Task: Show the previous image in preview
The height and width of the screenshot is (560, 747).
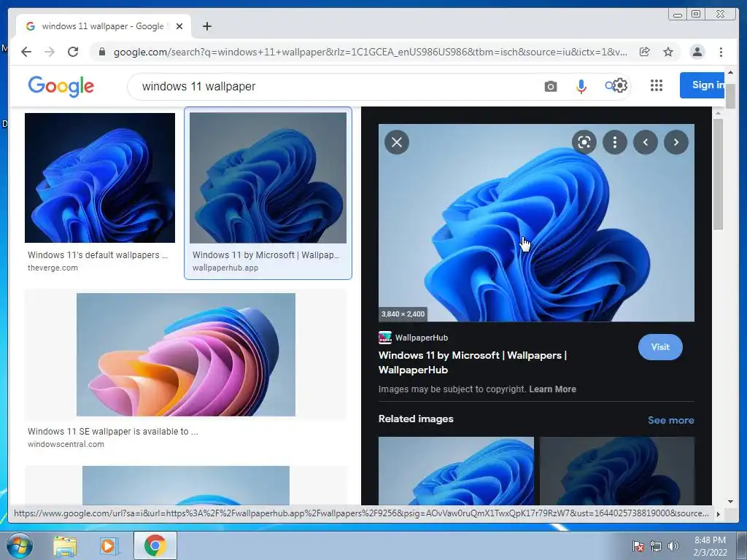Action: coord(646,142)
